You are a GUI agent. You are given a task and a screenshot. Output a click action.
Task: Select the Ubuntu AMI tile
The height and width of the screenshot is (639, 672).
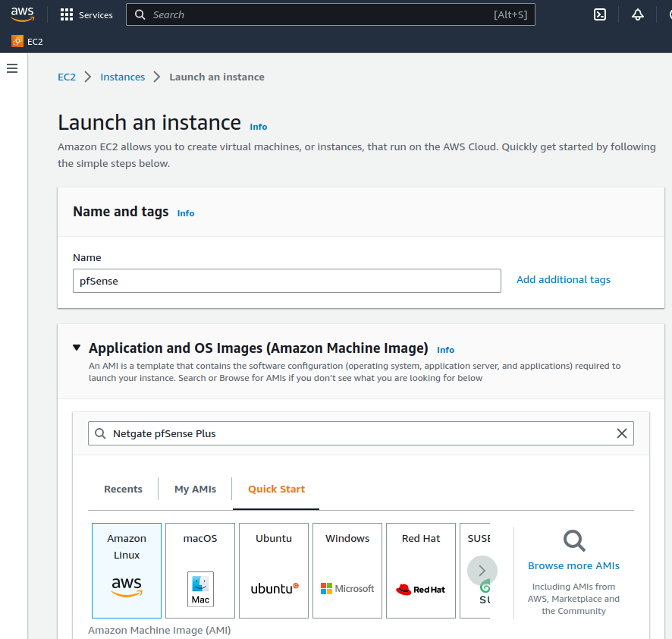[x=274, y=570]
